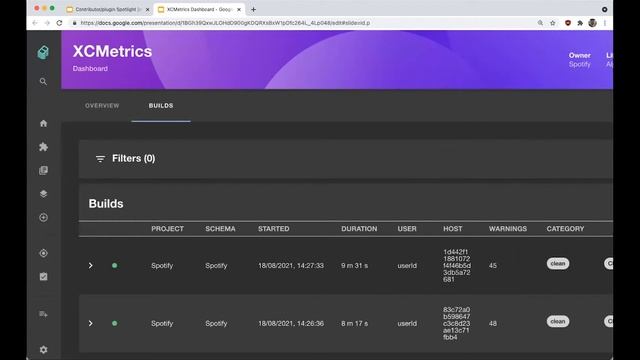Viewport: 640px width, 360px height.
Task: Click the PROJECT column header
Action: (x=167, y=229)
